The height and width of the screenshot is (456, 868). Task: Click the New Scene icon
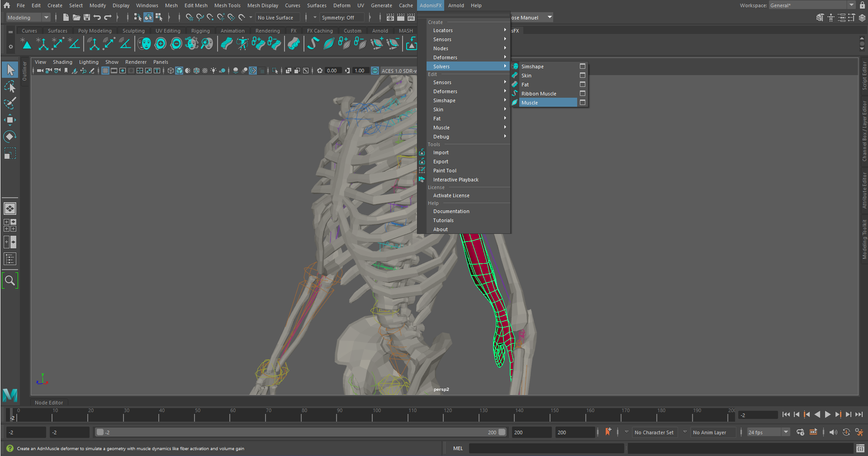[x=66, y=18]
